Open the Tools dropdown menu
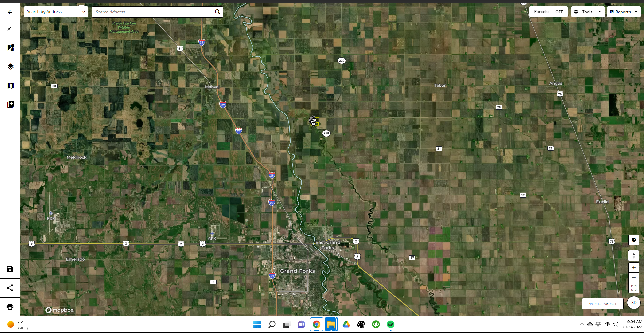The width and height of the screenshot is (644, 333). click(x=588, y=12)
